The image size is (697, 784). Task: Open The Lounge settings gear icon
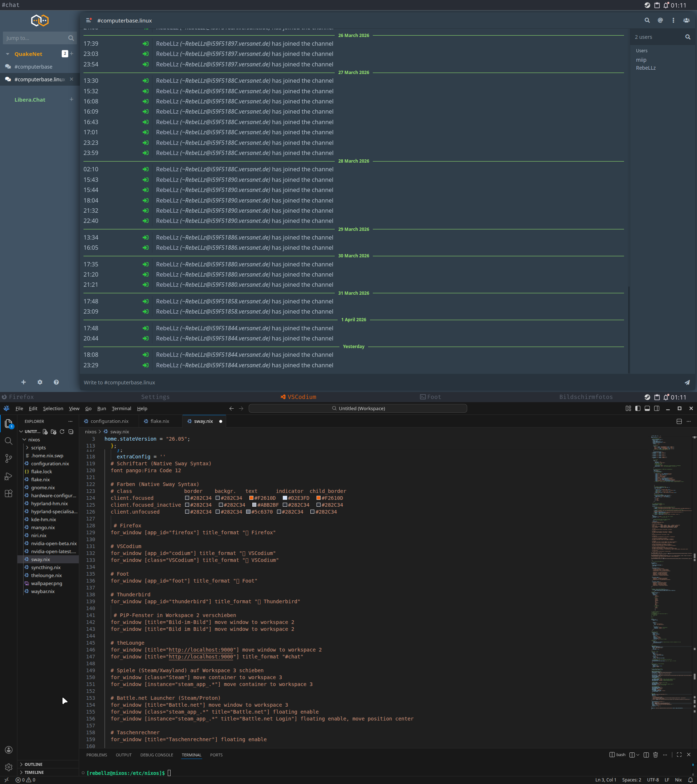point(40,382)
